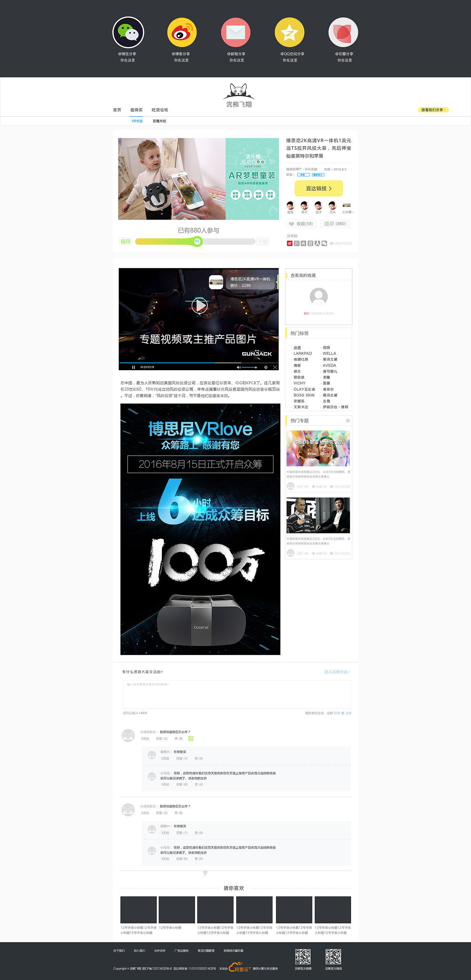Click the 浣熊官方微信 QR code
The width and height of the screenshot is (471, 980).
333,956
